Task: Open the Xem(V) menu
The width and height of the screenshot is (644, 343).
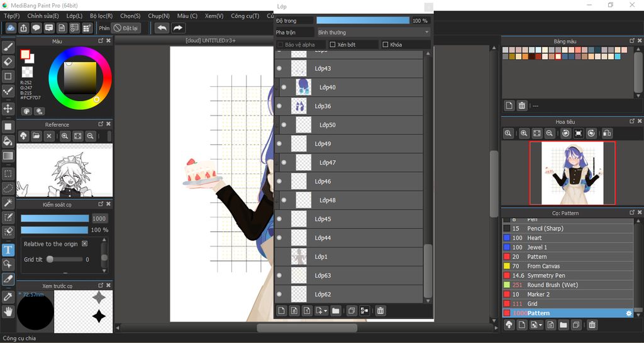Action: [x=214, y=16]
